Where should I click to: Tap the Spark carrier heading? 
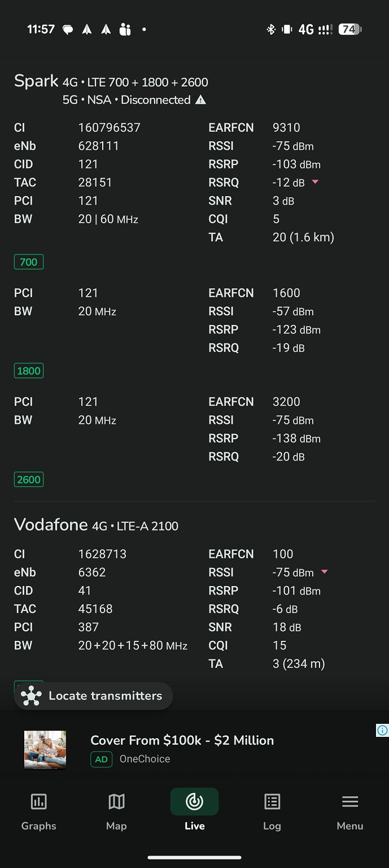pyautogui.click(x=36, y=81)
